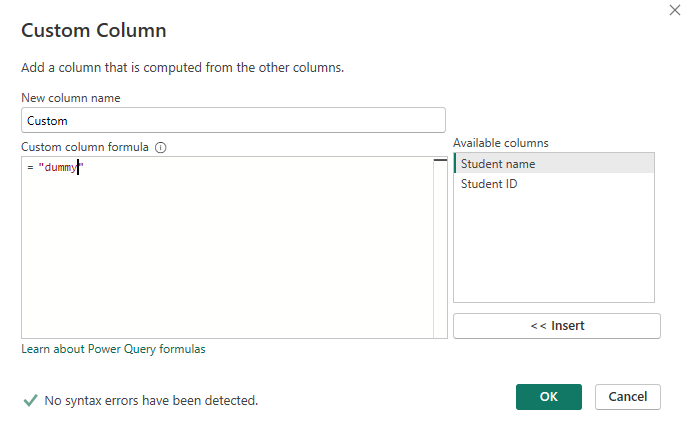
Task: Click the green syntax checkmark icon
Action: click(30, 400)
